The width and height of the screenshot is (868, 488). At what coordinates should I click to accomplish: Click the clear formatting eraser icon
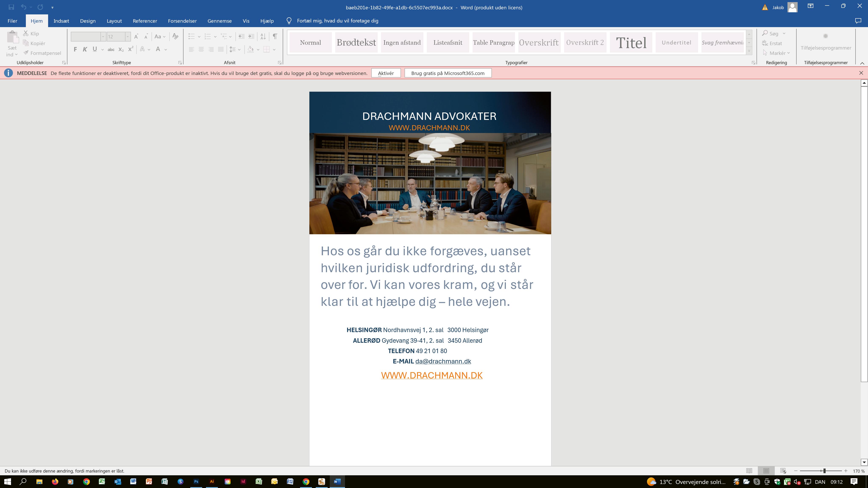tap(175, 36)
